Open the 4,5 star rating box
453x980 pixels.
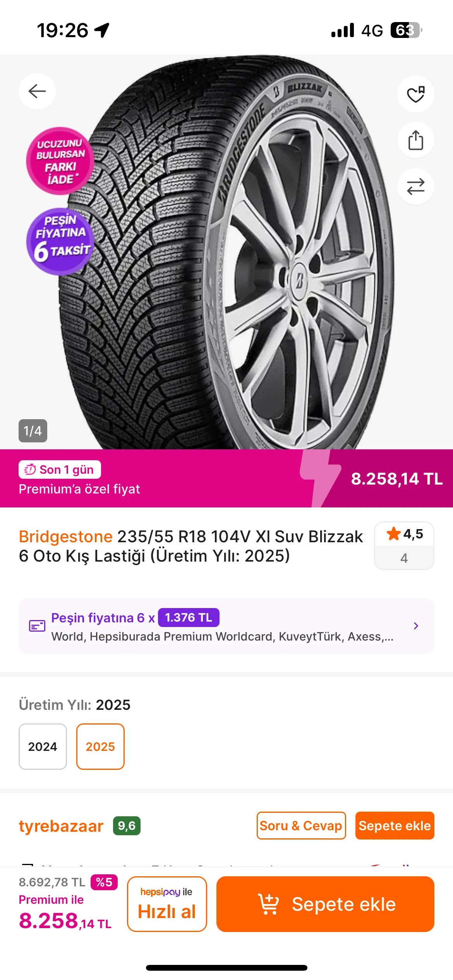[x=404, y=545]
